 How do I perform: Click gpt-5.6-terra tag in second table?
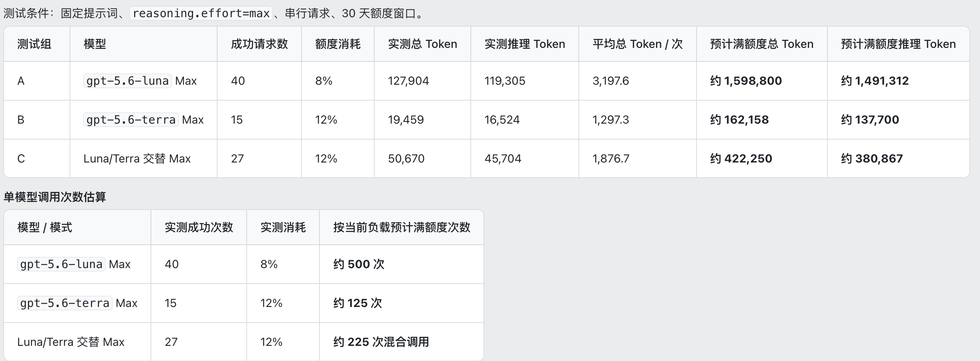pyautogui.click(x=65, y=303)
